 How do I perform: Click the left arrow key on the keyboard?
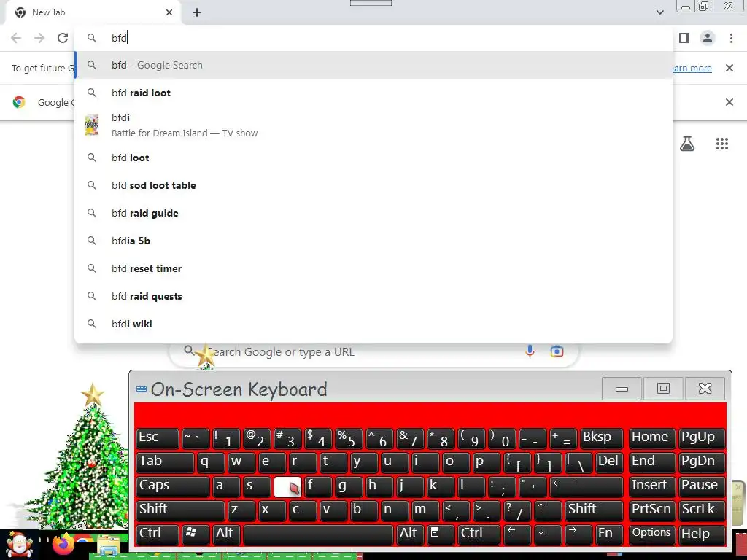pos(517,534)
